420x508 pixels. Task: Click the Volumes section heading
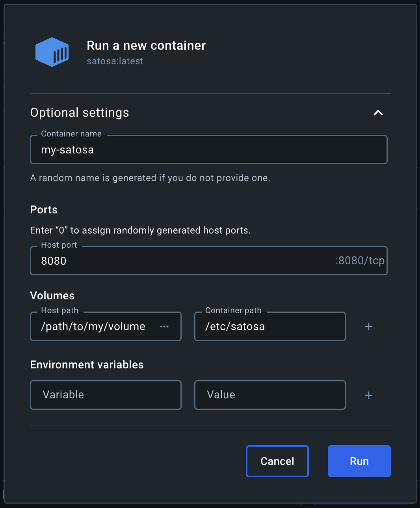click(x=52, y=296)
